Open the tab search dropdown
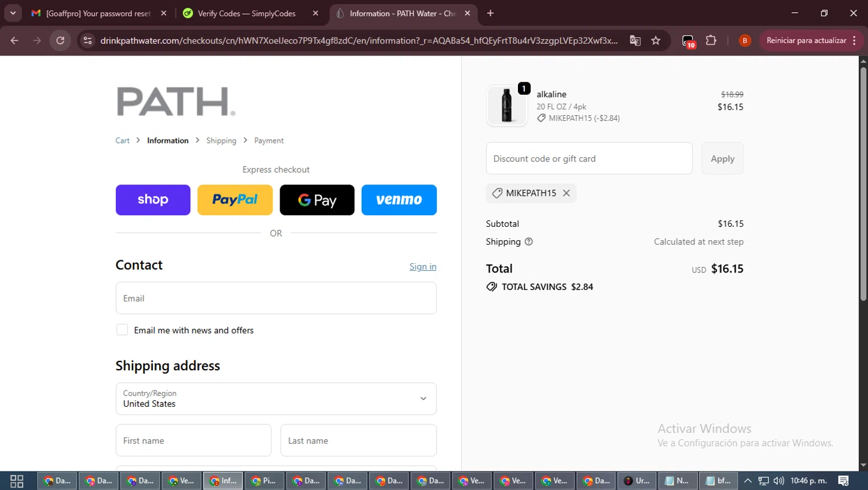Screen dimensions: 868x490 click(13, 13)
